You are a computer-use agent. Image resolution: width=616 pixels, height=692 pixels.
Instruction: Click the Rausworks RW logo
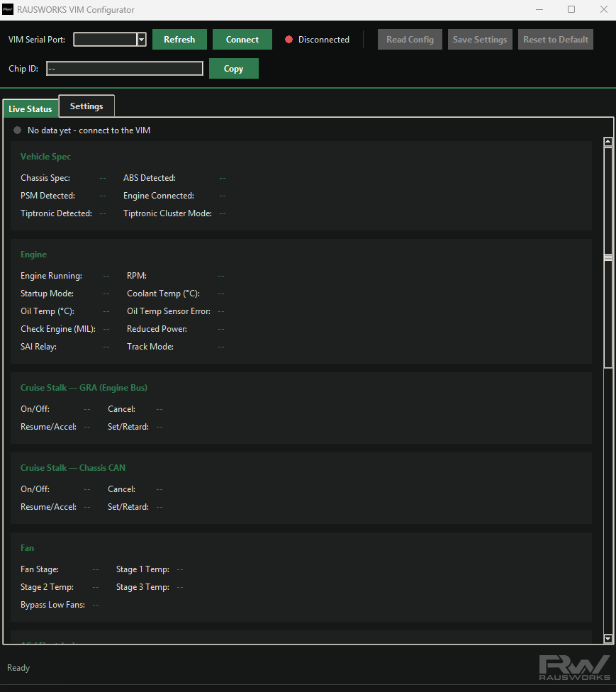[x=574, y=668]
